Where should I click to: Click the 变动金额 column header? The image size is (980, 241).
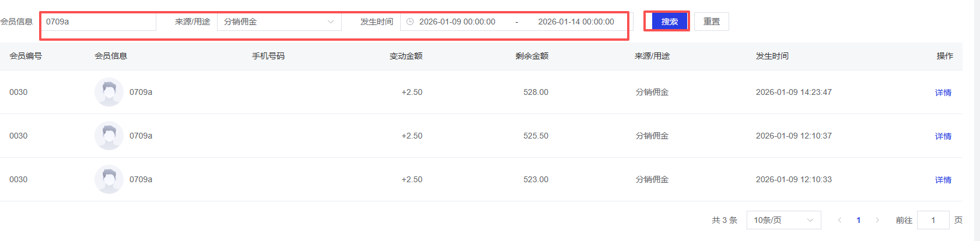(406, 56)
